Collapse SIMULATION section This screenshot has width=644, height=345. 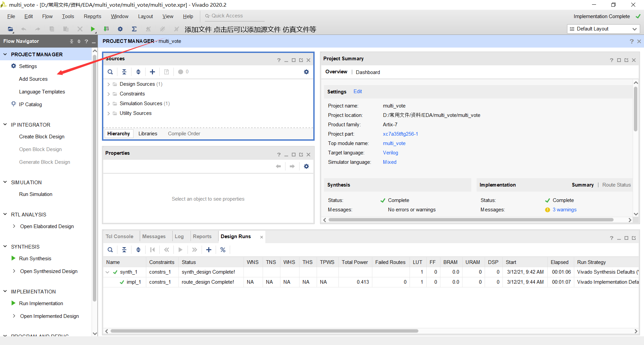(5, 182)
